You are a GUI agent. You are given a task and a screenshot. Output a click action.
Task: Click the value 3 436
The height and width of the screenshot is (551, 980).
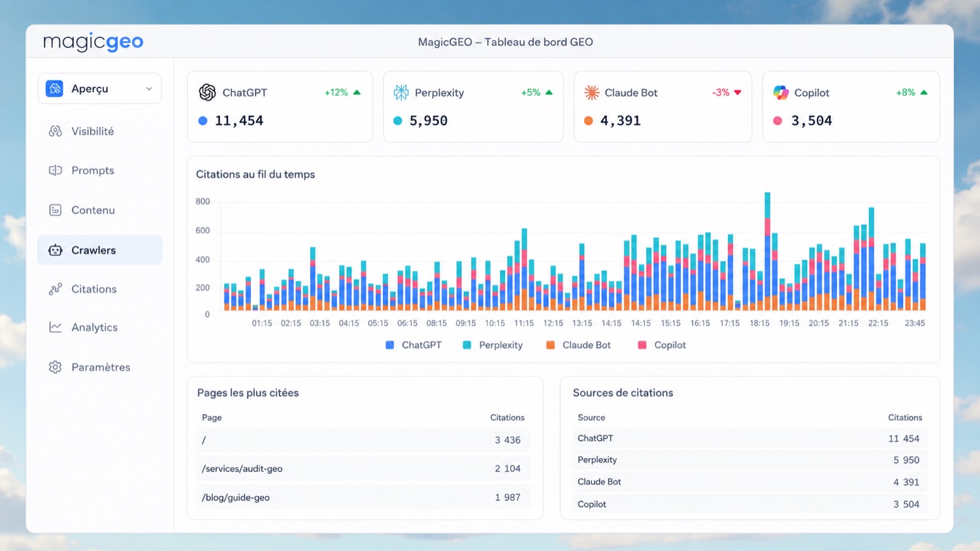click(508, 440)
